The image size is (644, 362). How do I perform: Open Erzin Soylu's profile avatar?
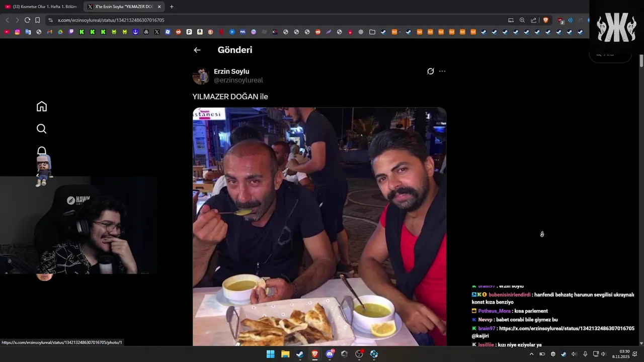click(201, 76)
